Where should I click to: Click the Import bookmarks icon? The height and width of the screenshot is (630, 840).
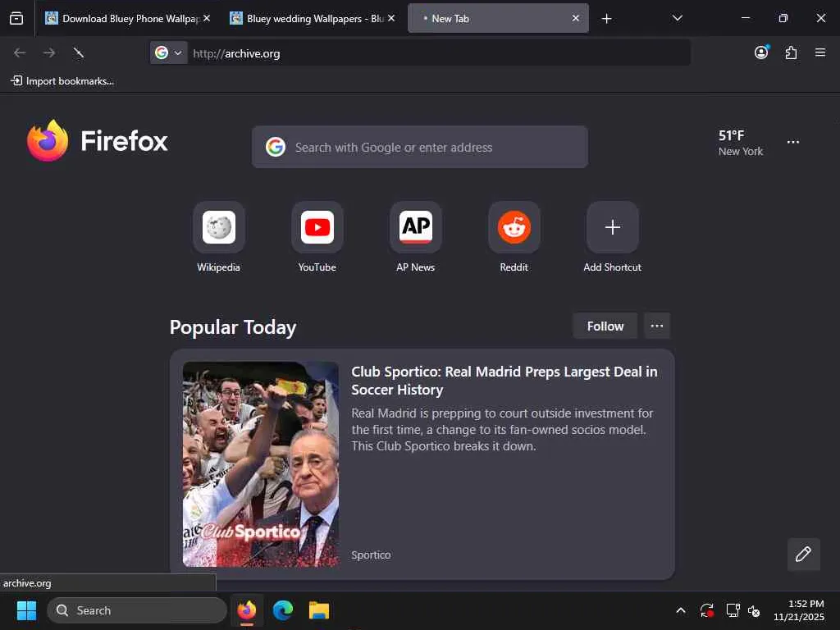tap(16, 81)
